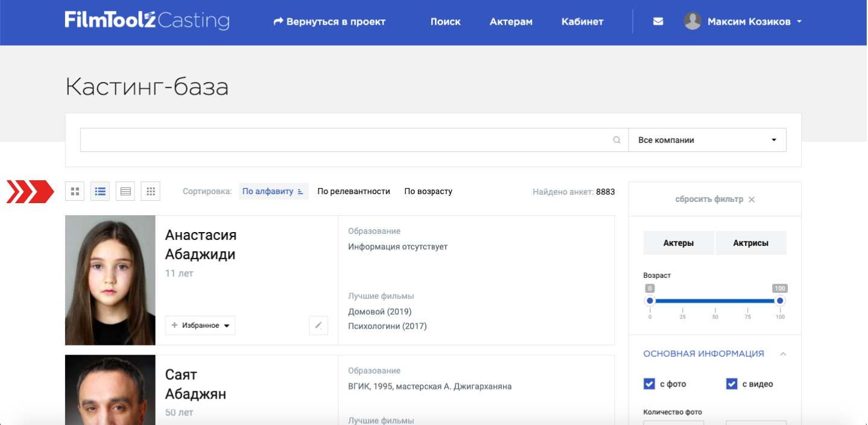Open the FilmToolz Casting logo home
868x425 pixels.
pos(147,21)
